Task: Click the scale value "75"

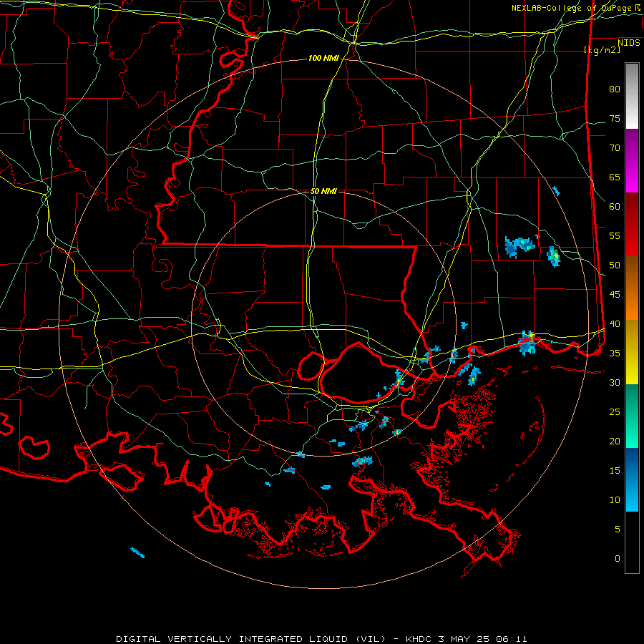Action: click(615, 119)
